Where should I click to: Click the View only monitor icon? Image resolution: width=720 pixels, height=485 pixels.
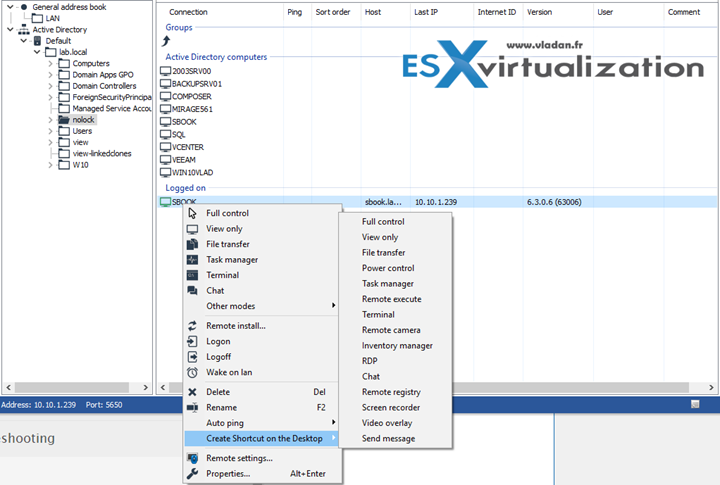pyautogui.click(x=192, y=229)
